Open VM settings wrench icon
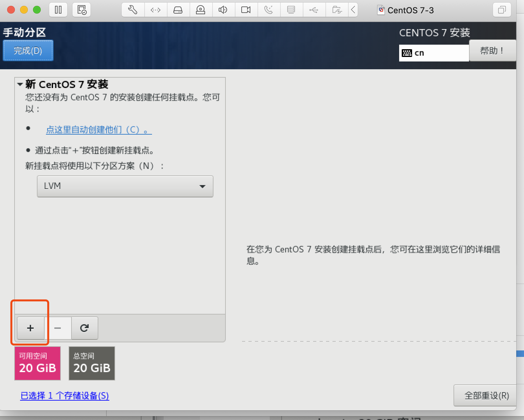Screen dimensions: 524x420 (133, 10)
